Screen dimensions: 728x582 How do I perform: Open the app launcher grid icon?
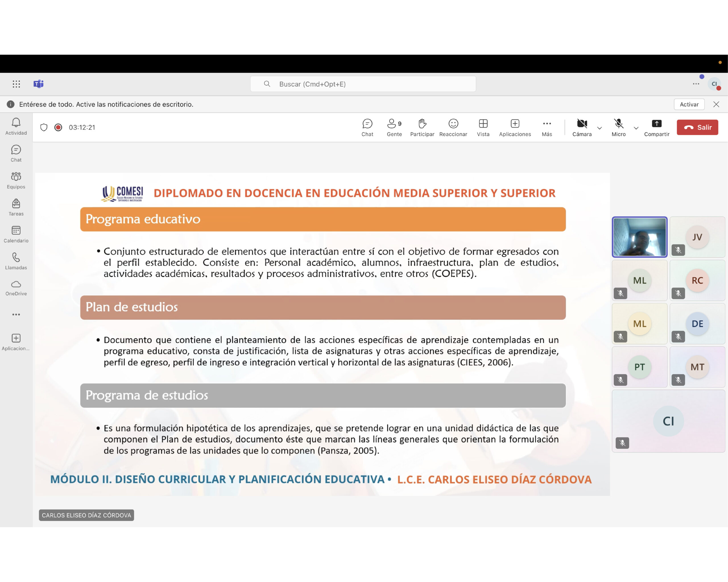(x=16, y=84)
